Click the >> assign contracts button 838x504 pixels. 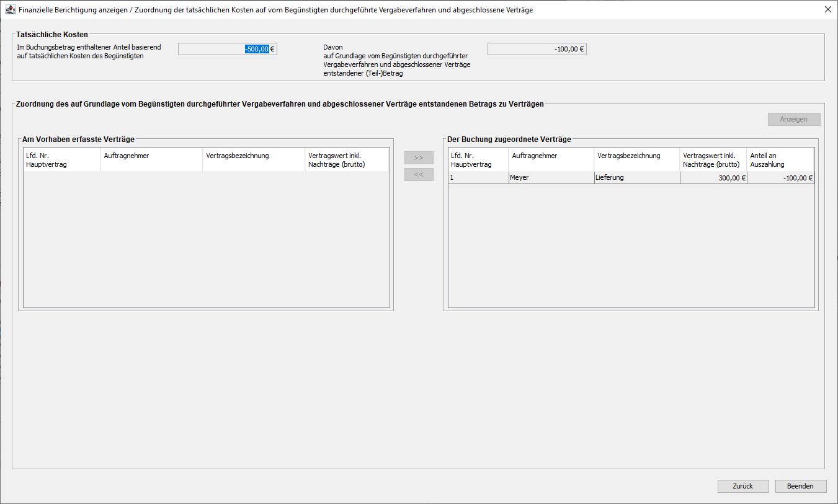point(419,158)
